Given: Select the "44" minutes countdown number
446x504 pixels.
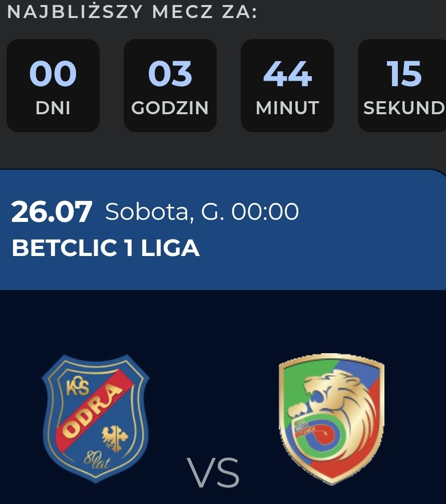Looking at the screenshot, I should pos(287,74).
